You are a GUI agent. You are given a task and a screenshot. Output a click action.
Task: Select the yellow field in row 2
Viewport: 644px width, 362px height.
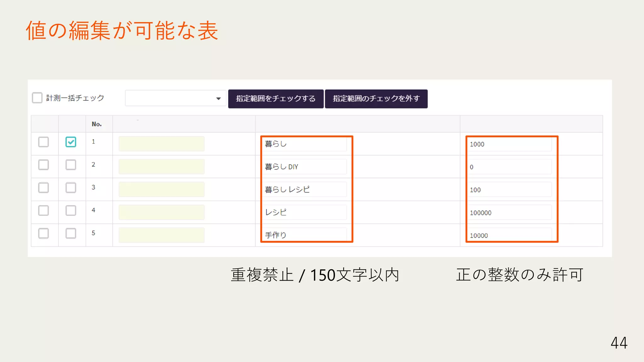pyautogui.click(x=162, y=167)
